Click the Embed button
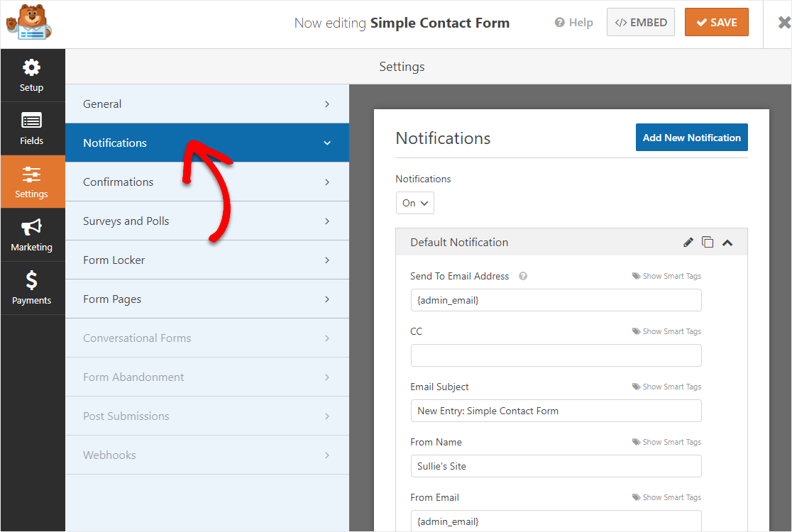The height and width of the screenshot is (532, 792). (x=640, y=22)
